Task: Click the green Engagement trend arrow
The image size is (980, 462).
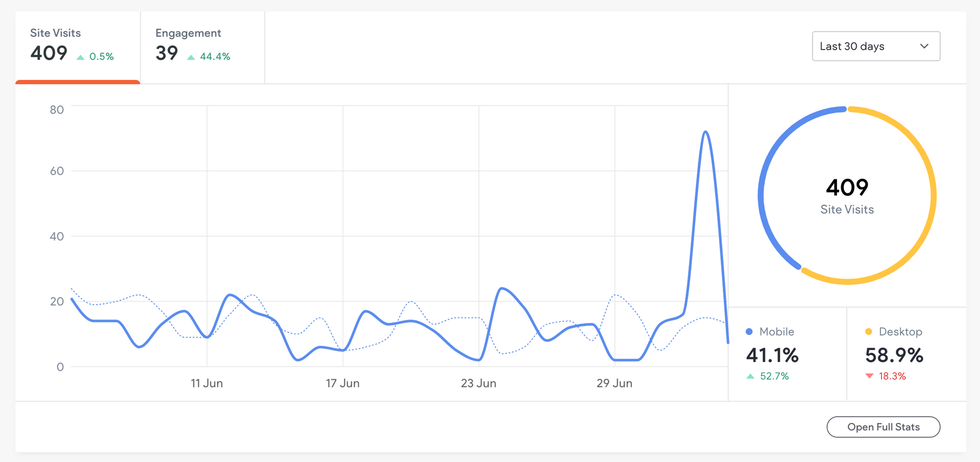Action: pyautogui.click(x=191, y=57)
